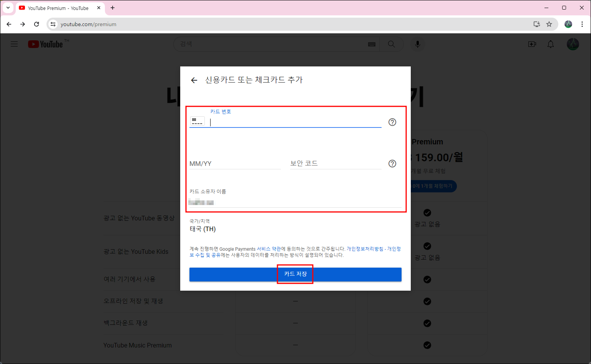Click the install app icon in address bar
591x364 pixels.
click(x=537, y=24)
